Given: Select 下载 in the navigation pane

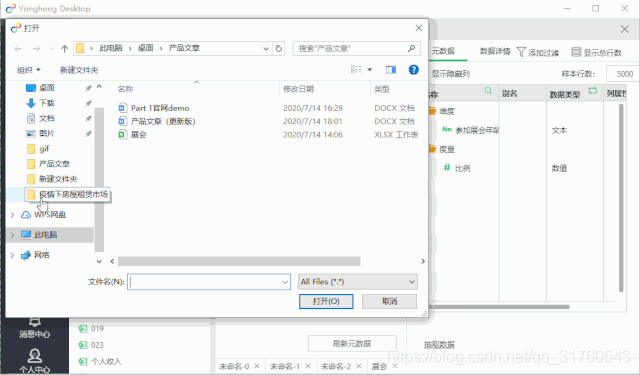Looking at the screenshot, I should [x=47, y=103].
